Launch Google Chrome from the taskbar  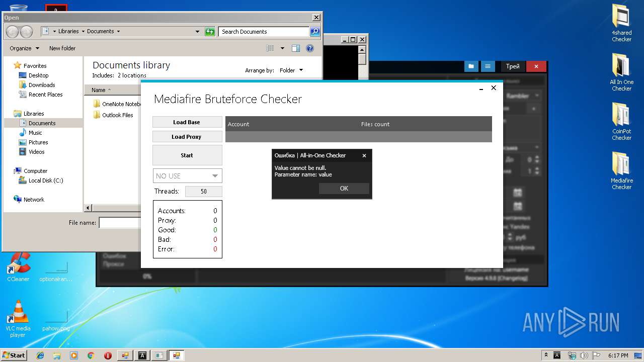point(91,355)
